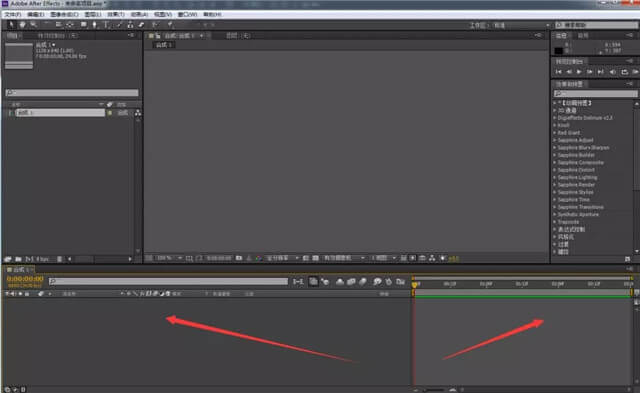Viewport: 640px width, 393px height.
Task: Click the comp flowchart icon in viewer bar
Action: tap(432, 258)
